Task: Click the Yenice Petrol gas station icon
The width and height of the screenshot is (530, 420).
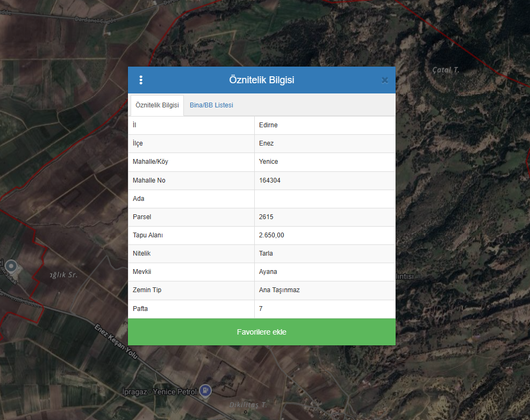Action: pos(205,391)
